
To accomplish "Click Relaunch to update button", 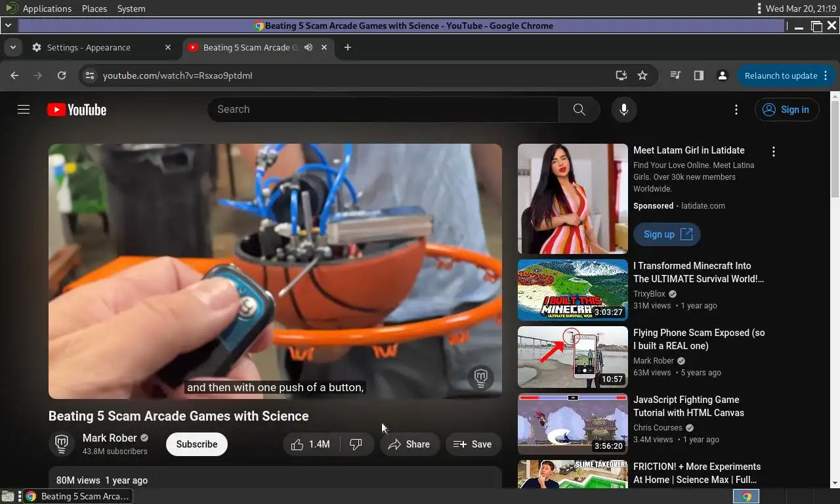I will pos(781,75).
